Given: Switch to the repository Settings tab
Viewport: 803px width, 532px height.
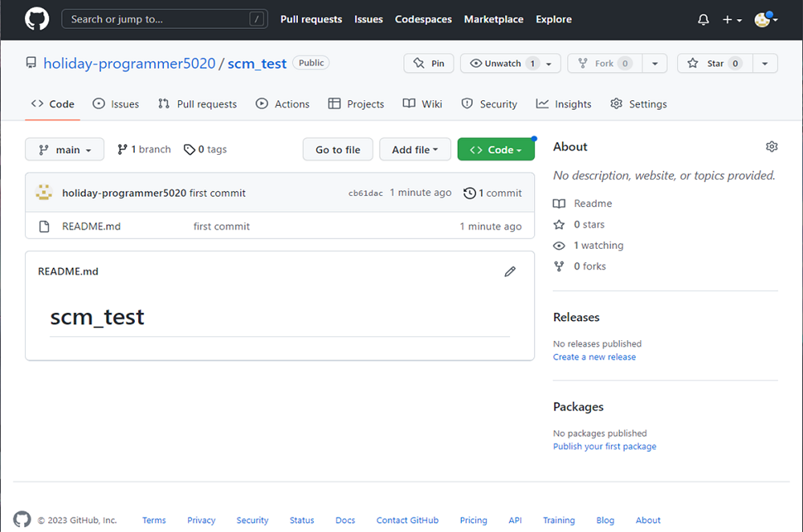Looking at the screenshot, I should pyautogui.click(x=638, y=104).
